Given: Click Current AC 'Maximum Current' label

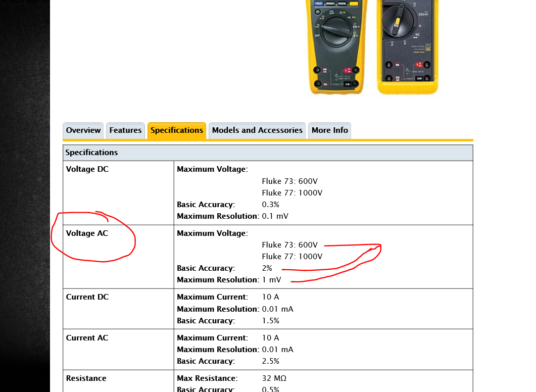Looking at the screenshot, I should (212, 338).
